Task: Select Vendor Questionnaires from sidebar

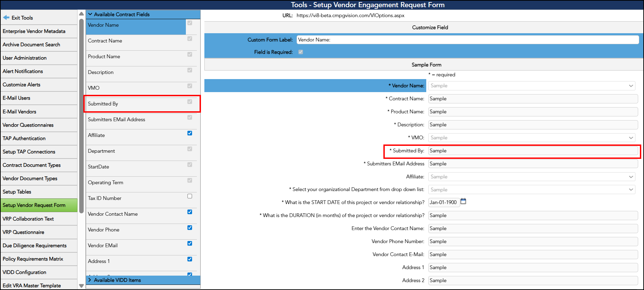Action: pos(28,125)
